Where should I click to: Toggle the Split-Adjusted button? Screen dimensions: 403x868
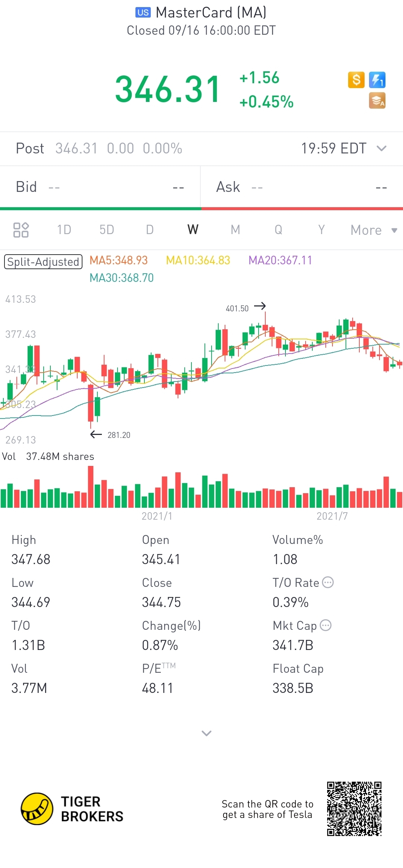43,262
